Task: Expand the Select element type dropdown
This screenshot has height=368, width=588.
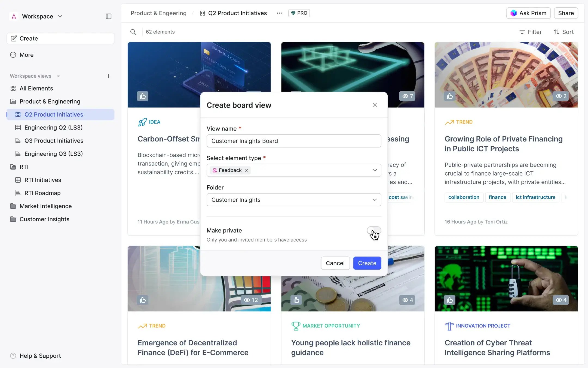Action: (x=375, y=170)
